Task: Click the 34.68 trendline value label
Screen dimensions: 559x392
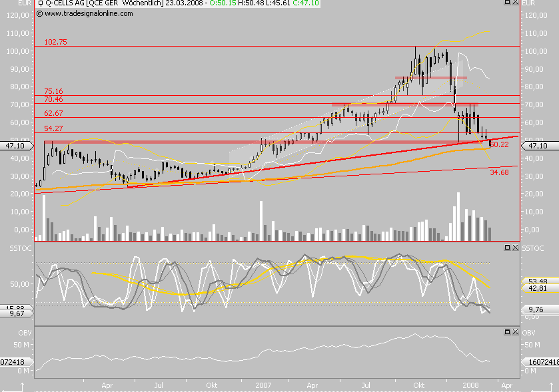Action: click(500, 172)
